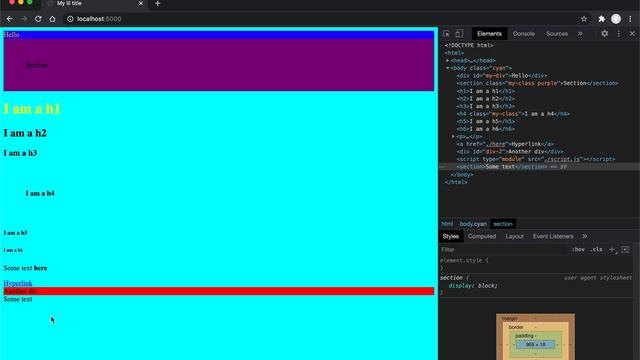Show more style pane tabs chevron
640x360 pixels.
584,236
